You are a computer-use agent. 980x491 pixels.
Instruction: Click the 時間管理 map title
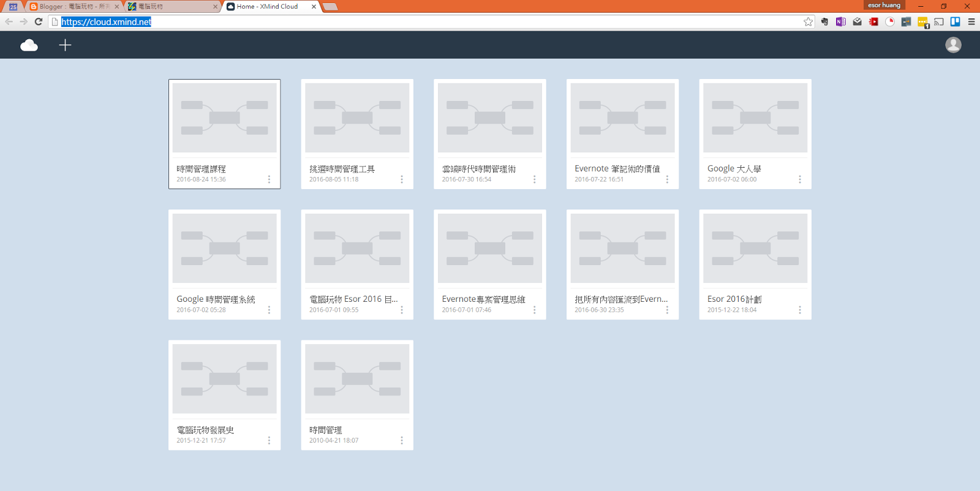[325, 430]
